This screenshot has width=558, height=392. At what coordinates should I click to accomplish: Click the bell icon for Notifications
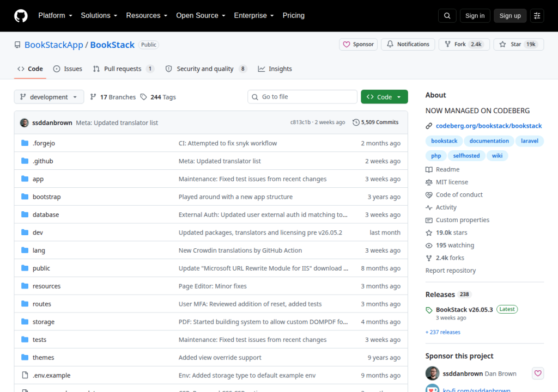[390, 44]
